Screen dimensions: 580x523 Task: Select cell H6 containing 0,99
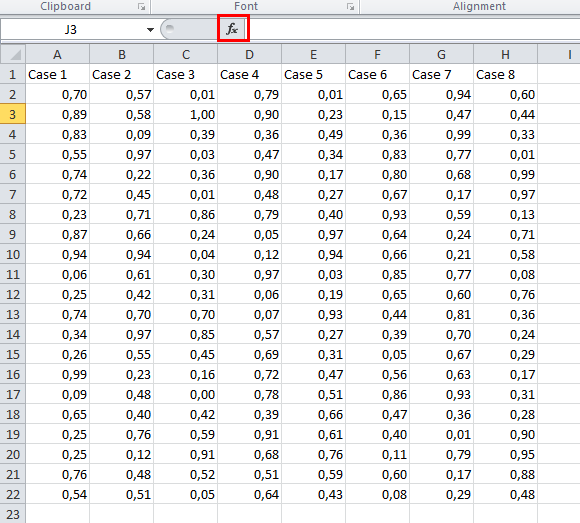pos(506,174)
